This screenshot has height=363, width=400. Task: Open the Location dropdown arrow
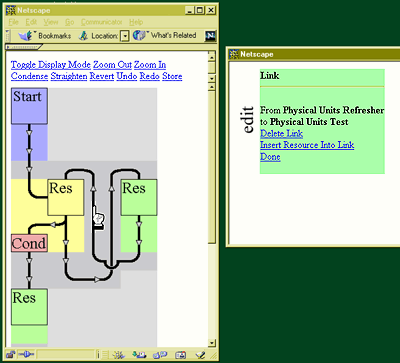(x=125, y=36)
